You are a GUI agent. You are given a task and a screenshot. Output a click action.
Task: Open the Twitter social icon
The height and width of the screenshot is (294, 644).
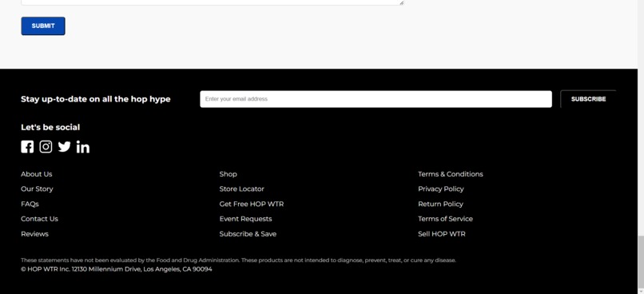(x=64, y=147)
